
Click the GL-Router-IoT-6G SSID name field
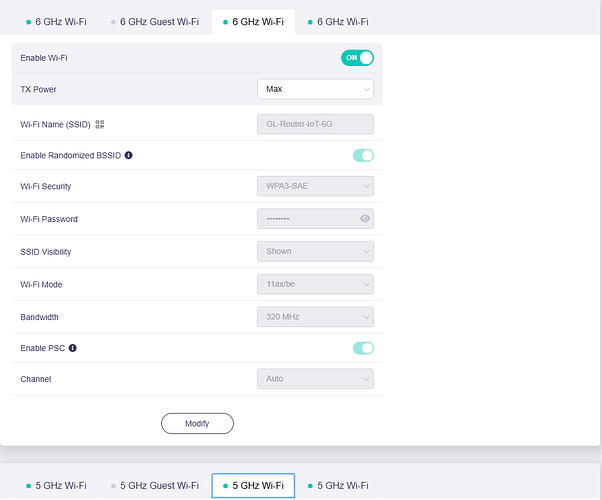coord(315,124)
